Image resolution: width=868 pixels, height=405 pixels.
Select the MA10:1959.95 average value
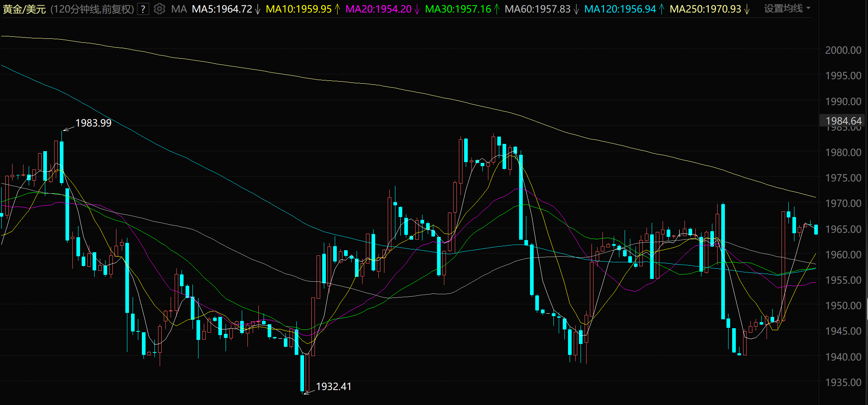[299, 9]
